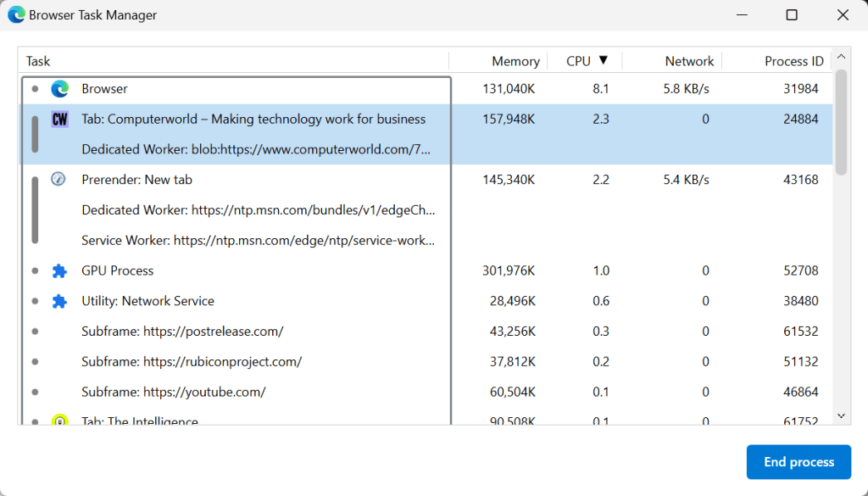Click process ID 38480
Image resolution: width=868 pixels, height=496 pixels.
[x=800, y=301]
